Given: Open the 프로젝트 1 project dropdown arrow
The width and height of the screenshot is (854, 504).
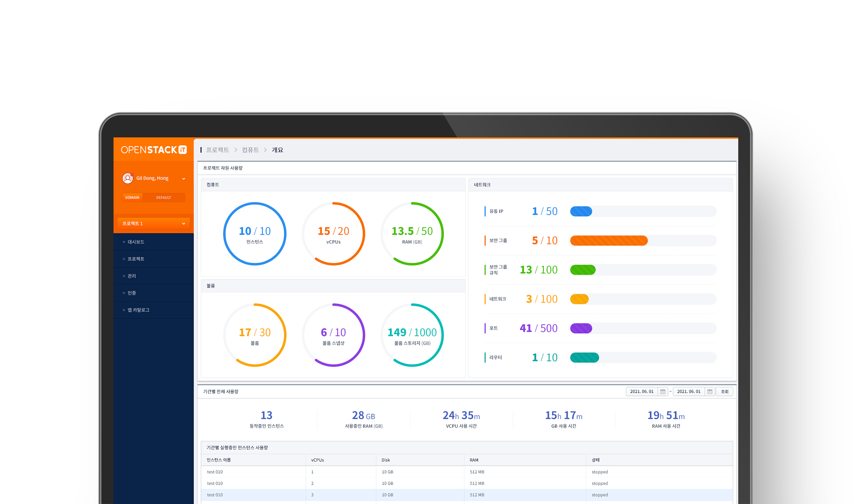Looking at the screenshot, I should pos(183,224).
